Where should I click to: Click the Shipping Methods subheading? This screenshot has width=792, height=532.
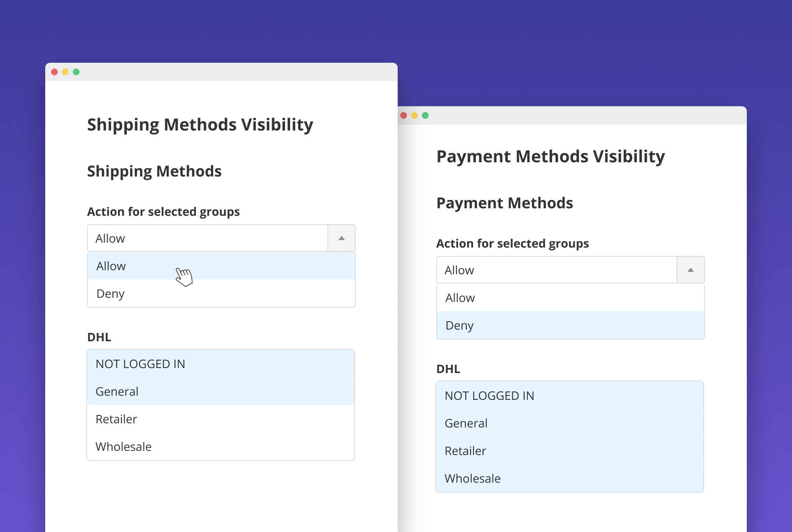coord(154,171)
